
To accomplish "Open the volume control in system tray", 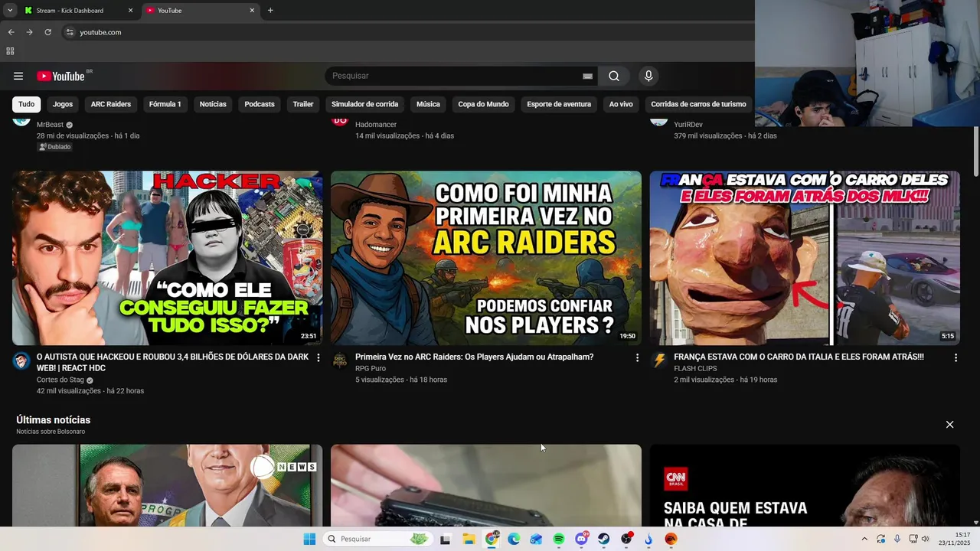I will [925, 539].
